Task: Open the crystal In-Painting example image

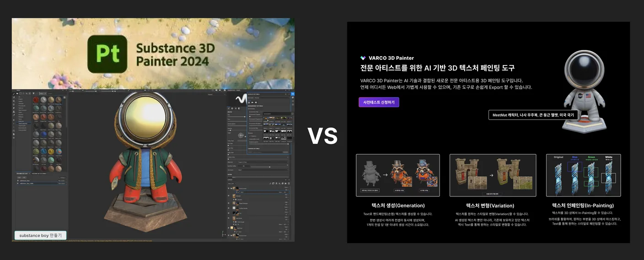Action: (x=583, y=175)
